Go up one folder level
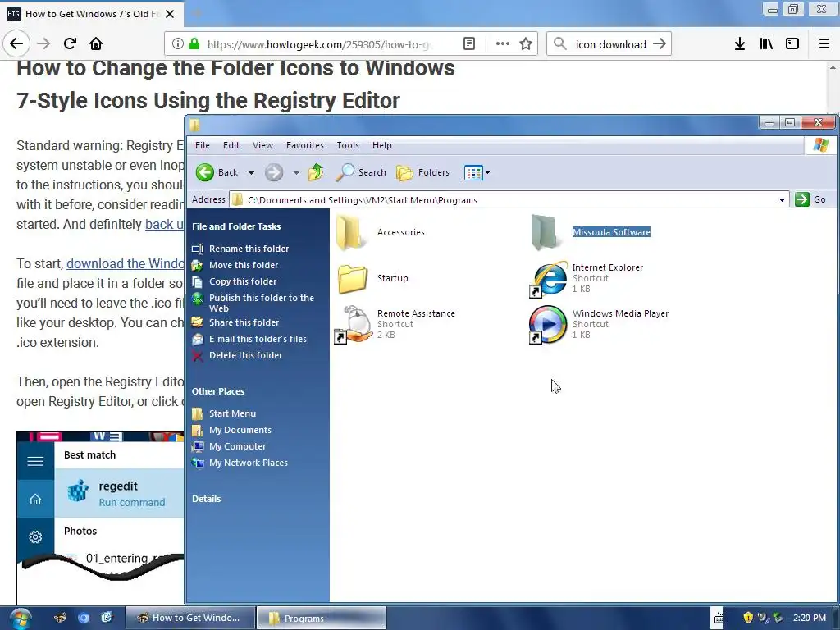This screenshot has height=630, width=840. point(316,172)
